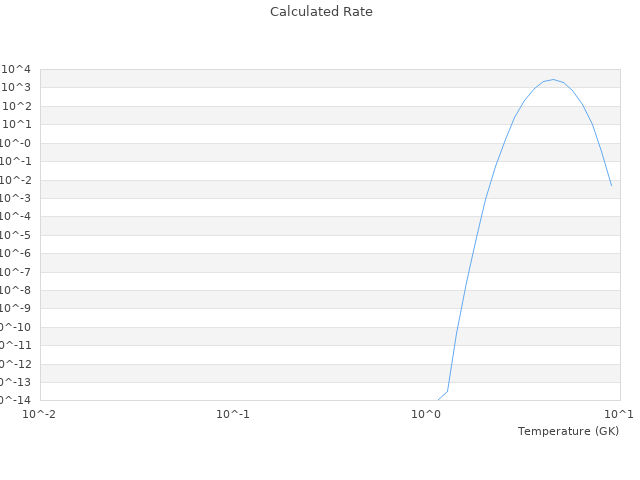This screenshot has height=480, width=640.
Task: Click the 10^-2 x-axis tick label
Action: (x=40, y=413)
